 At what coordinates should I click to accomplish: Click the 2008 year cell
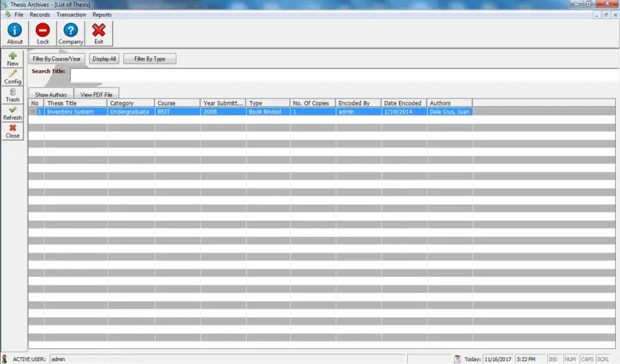[x=223, y=111]
